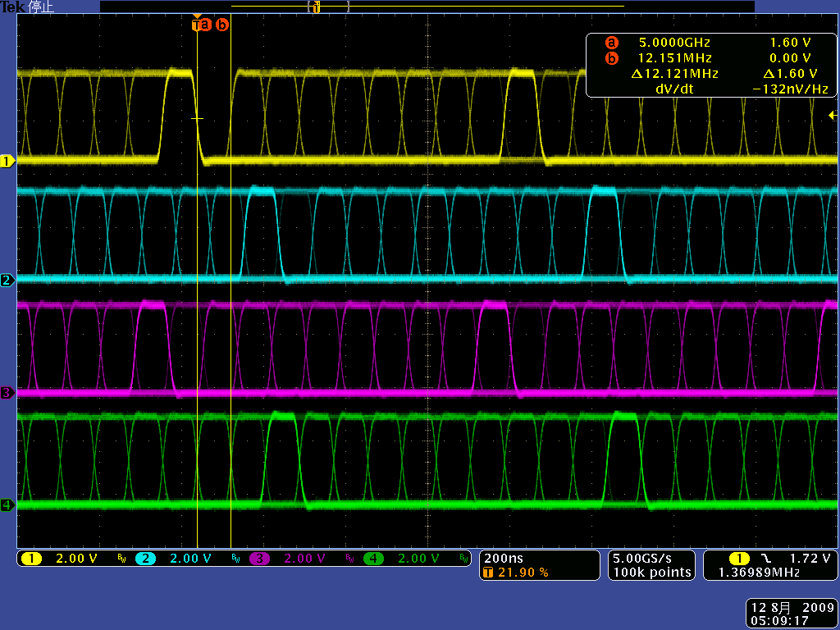Click the orange trigger position T marker
840x630 pixels.
197,24
